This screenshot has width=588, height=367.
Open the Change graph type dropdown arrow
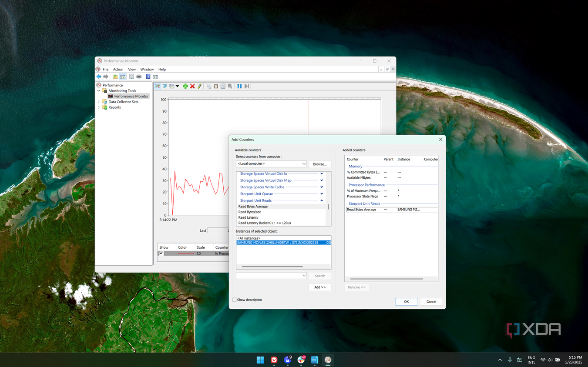[178, 86]
